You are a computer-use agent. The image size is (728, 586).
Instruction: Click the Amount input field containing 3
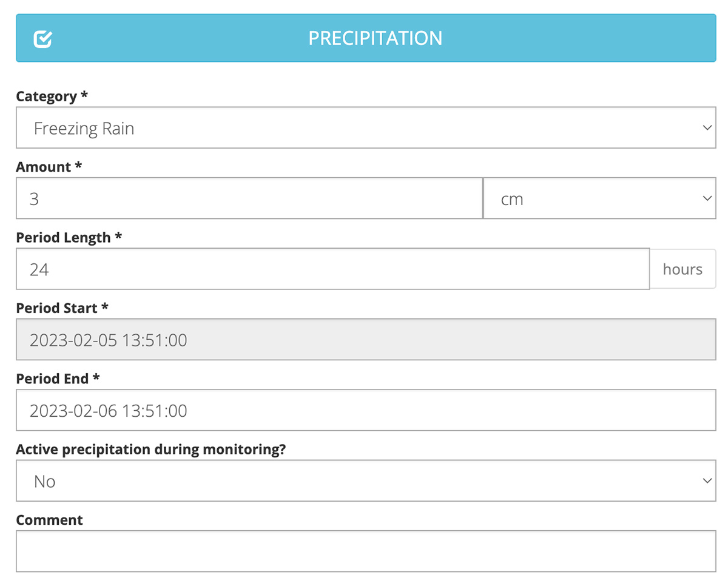point(249,198)
